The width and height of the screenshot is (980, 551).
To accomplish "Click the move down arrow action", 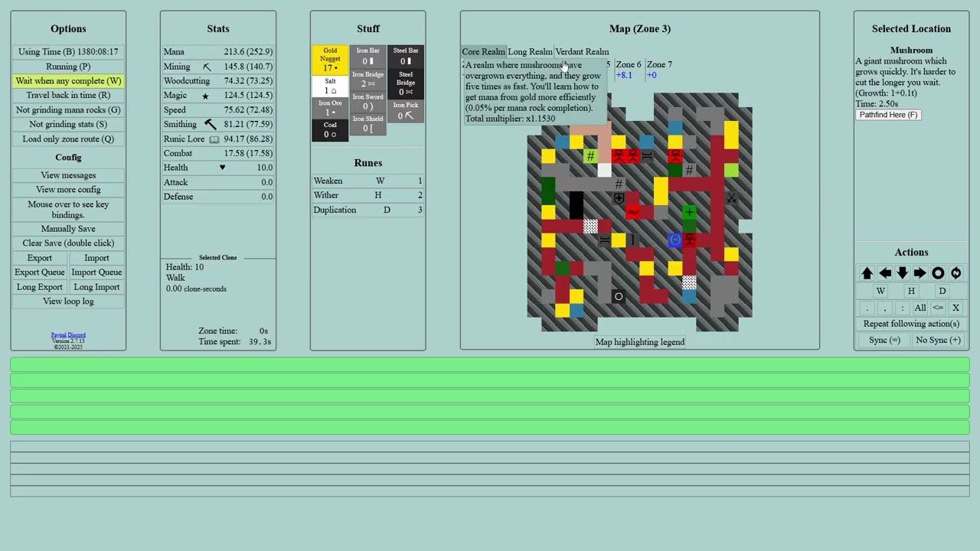I will [x=903, y=273].
